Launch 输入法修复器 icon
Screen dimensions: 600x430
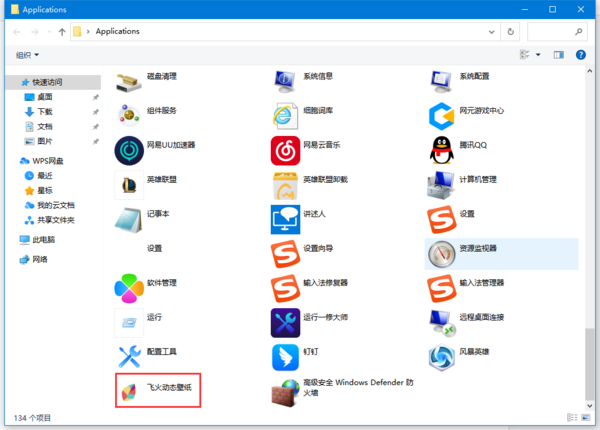click(285, 288)
